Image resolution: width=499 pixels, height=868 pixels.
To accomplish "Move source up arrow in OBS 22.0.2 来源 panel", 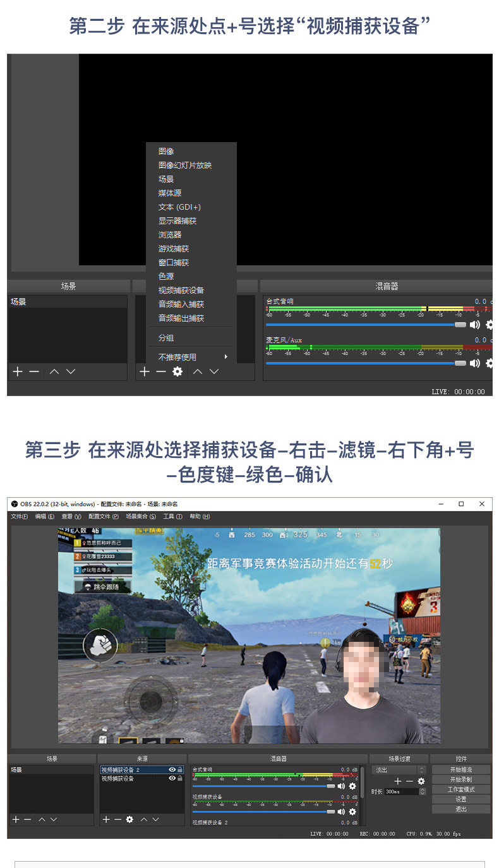I will click(144, 819).
